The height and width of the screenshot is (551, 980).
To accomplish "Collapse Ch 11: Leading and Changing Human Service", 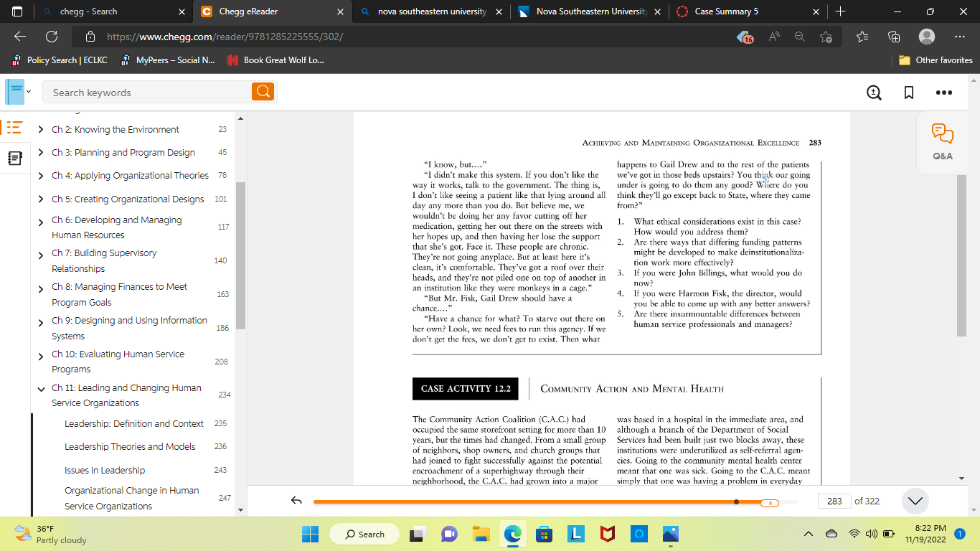I will [41, 390].
